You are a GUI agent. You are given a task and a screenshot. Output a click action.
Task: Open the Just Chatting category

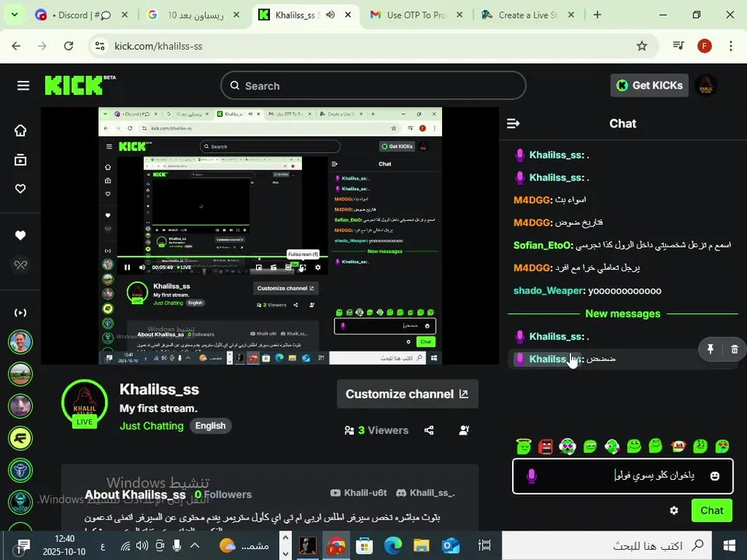coord(152,425)
